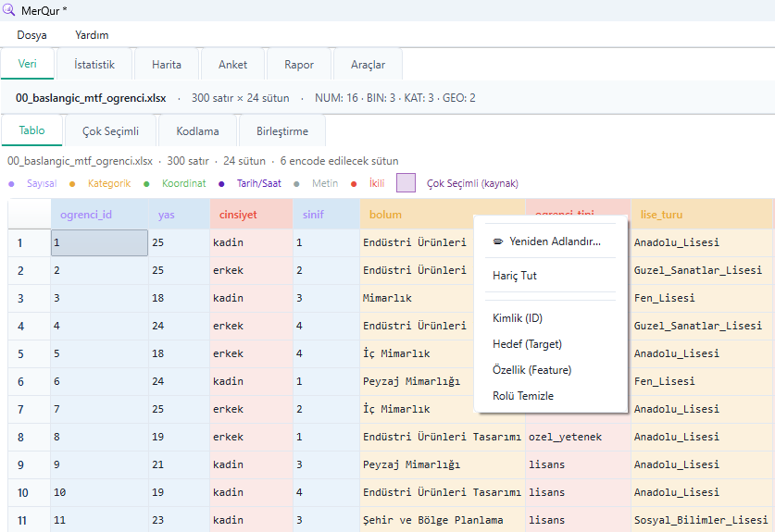Click the 'Sosyal_Bilimler_Lisesi' cell
The height and width of the screenshot is (532, 775).
coord(702,520)
